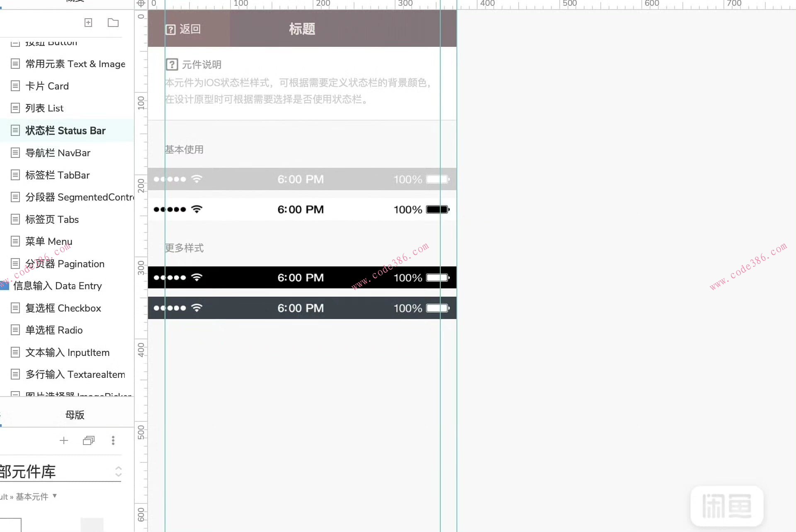The image size is (796, 532).
Task: Click the add folder icon
Action: point(113,23)
